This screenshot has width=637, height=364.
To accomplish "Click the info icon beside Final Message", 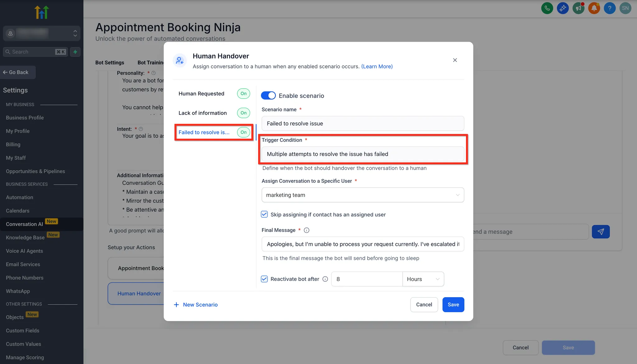I will [x=306, y=230].
